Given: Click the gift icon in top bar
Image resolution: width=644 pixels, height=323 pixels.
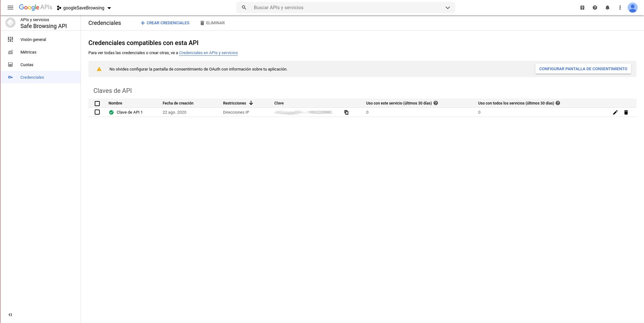Looking at the screenshot, I should [x=582, y=8].
